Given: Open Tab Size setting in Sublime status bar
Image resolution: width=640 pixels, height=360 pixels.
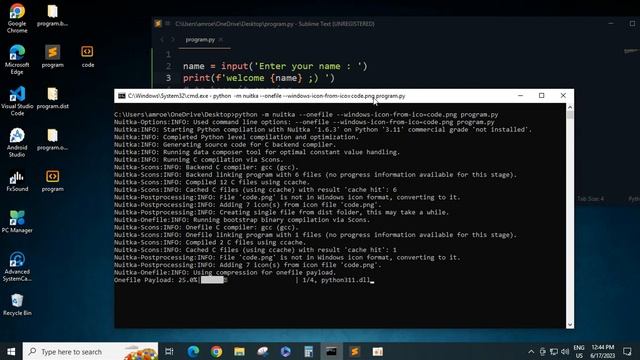Looking at the screenshot, I should [x=590, y=199].
